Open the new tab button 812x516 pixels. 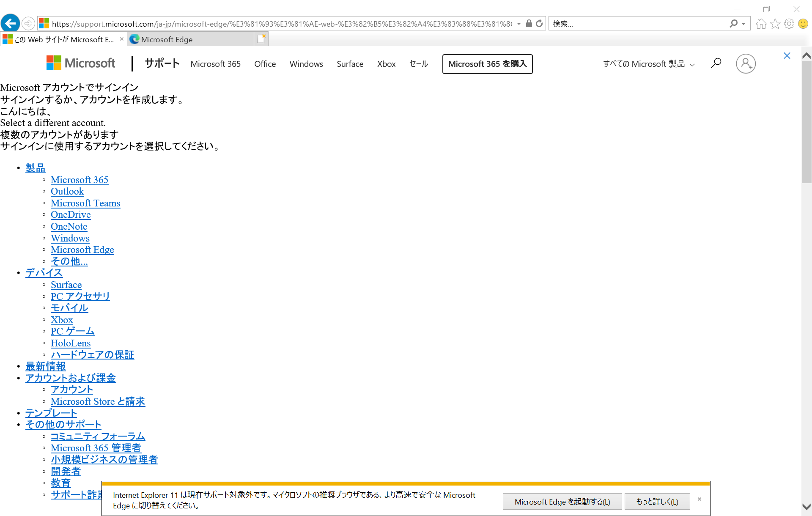click(261, 39)
